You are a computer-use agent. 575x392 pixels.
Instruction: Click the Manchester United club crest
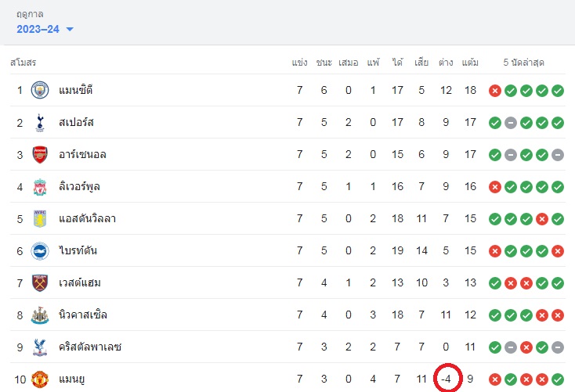click(x=40, y=379)
